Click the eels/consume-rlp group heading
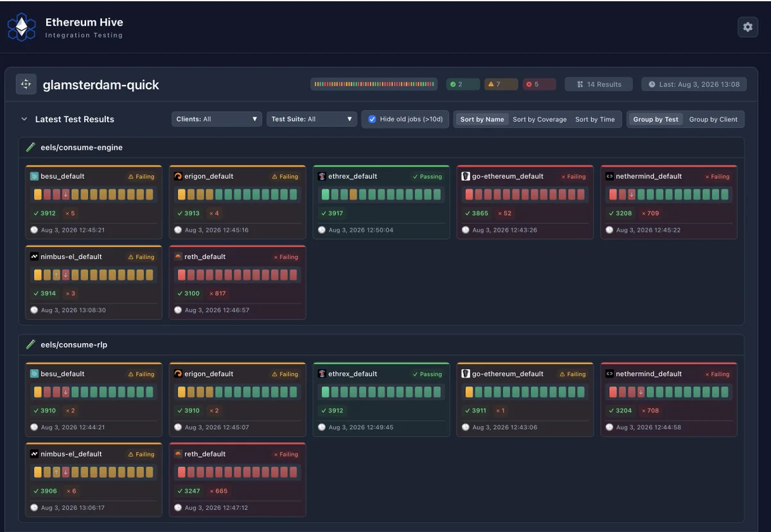 (74, 344)
